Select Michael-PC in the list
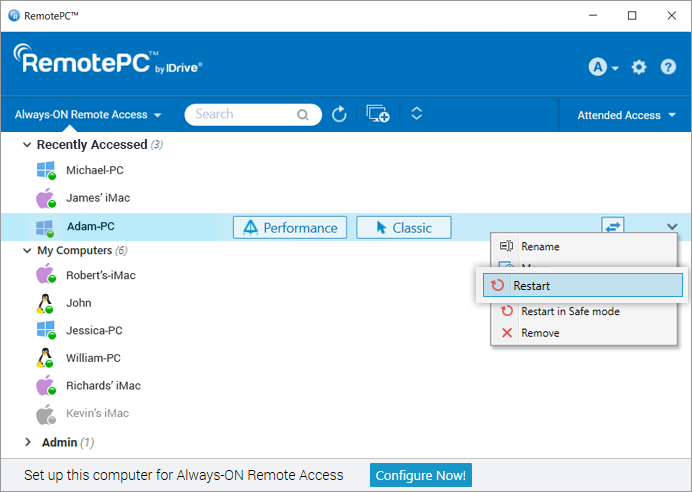The image size is (692, 492). pos(94,170)
